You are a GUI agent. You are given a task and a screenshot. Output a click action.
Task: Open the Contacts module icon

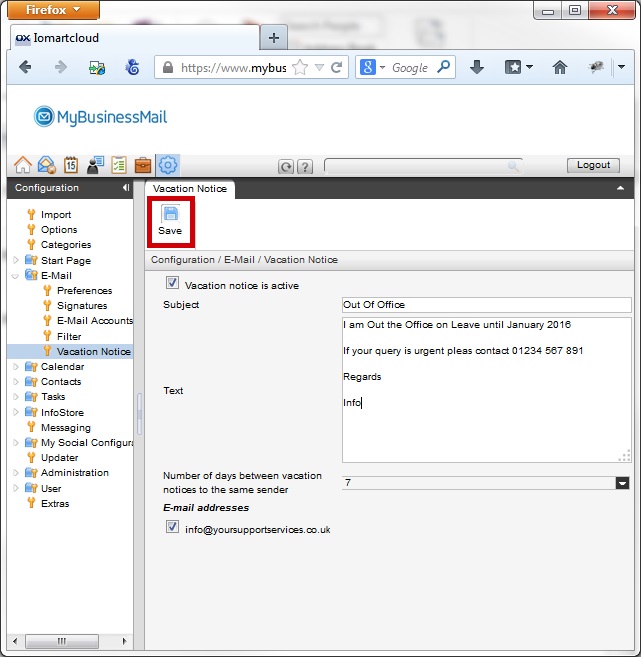(95, 166)
